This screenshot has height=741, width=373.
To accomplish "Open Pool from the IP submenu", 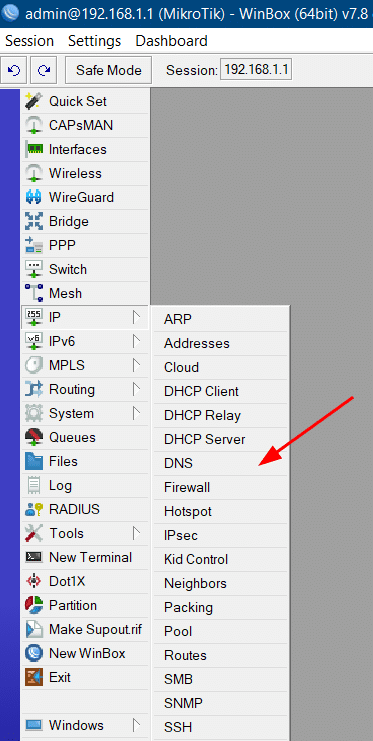I will coord(221,631).
